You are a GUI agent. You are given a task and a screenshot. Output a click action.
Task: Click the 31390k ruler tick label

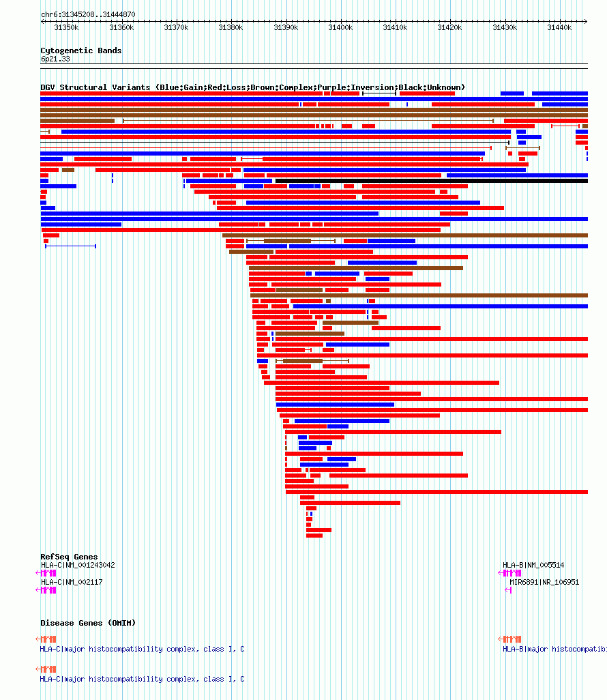(286, 28)
